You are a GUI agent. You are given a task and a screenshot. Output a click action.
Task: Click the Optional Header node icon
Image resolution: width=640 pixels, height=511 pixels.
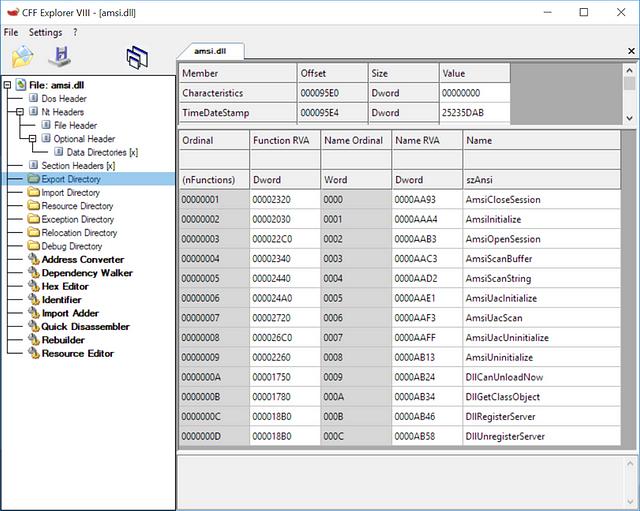point(46,138)
